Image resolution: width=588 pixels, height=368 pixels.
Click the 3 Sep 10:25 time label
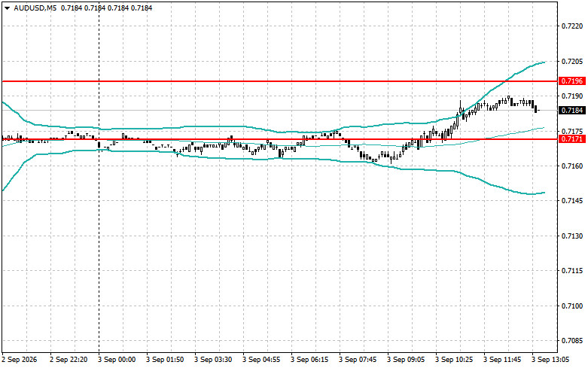coord(454,360)
